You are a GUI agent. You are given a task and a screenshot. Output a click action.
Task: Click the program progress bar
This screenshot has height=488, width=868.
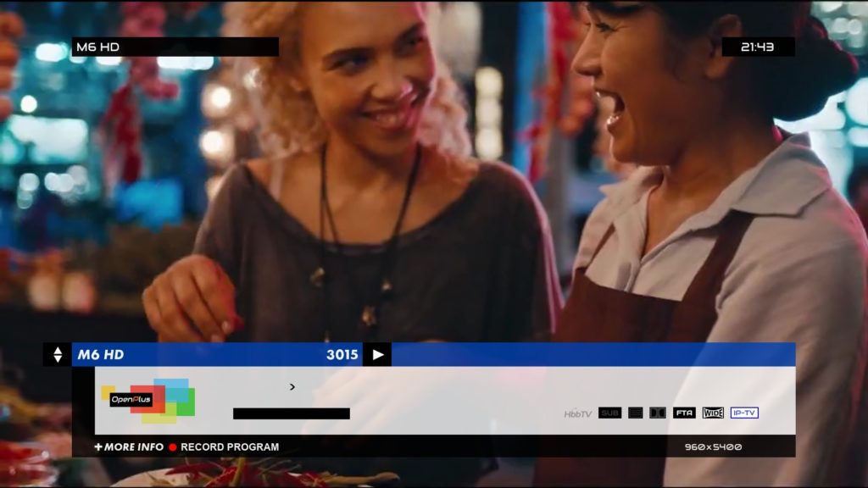coord(292,414)
